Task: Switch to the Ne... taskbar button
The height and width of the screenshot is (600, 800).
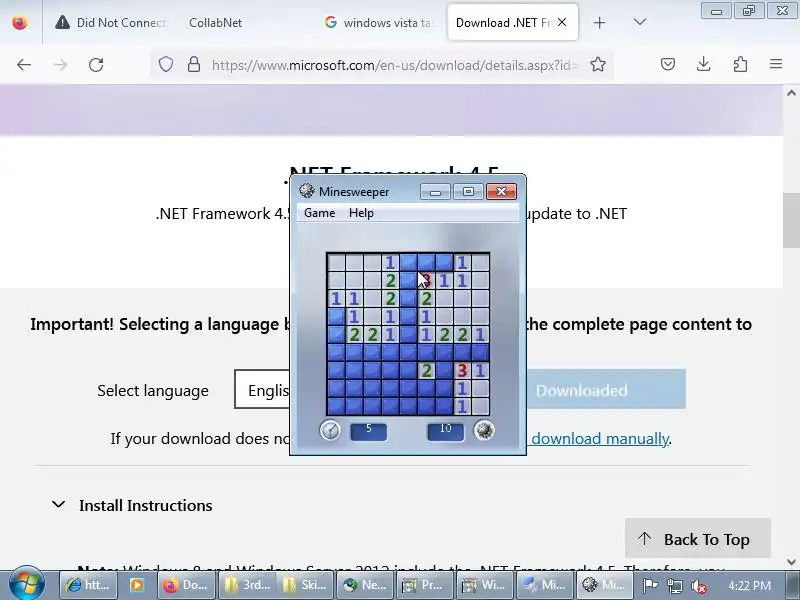Action: [365, 585]
